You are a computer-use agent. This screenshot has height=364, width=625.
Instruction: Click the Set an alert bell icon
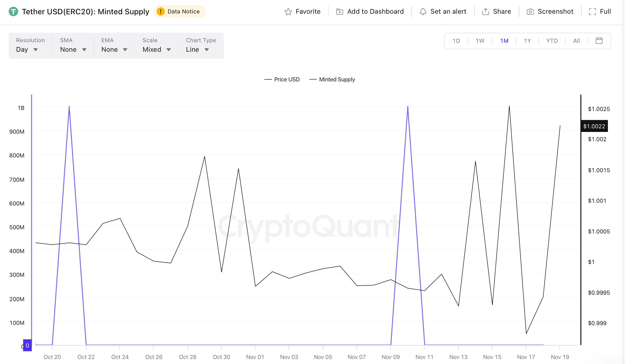pyautogui.click(x=423, y=11)
